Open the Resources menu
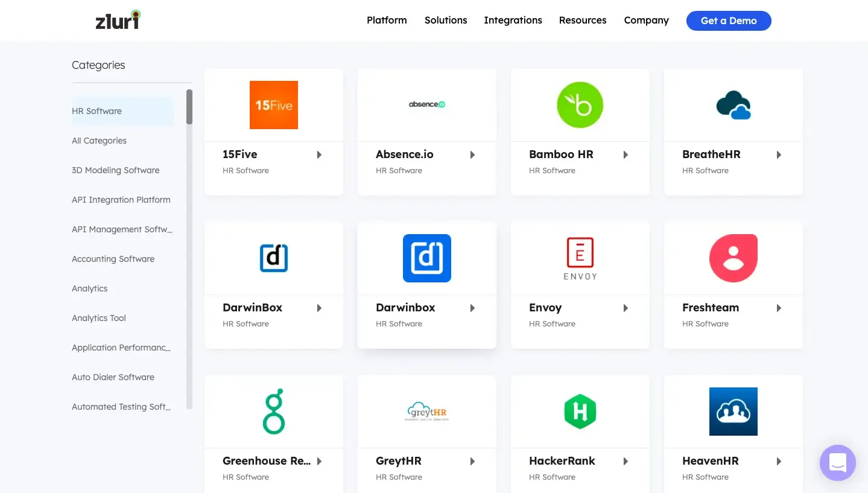The height and width of the screenshot is (493, 868). [x=583, y=21]
